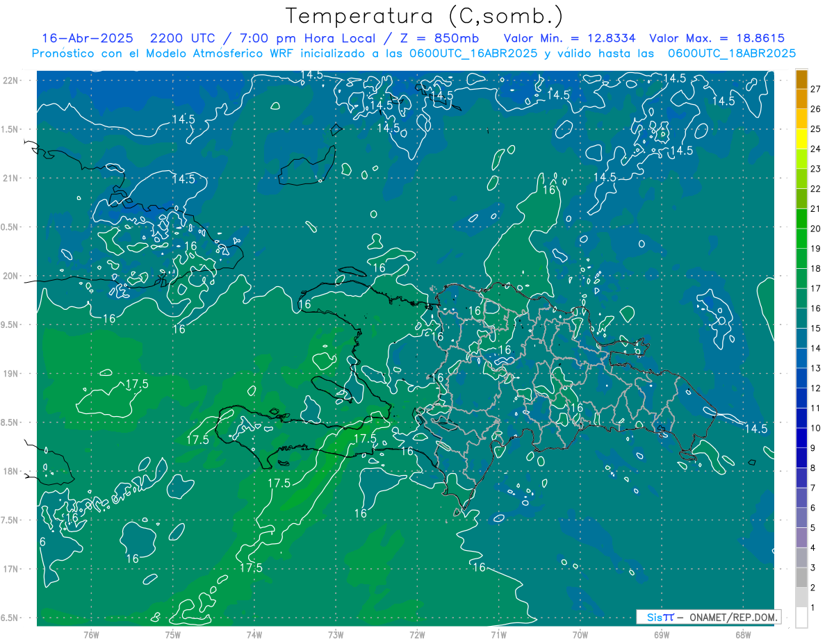Click the '14.5' contour label off Hispaniola's eastern tip
This screenshot has height=644, width=834.
coord(756,429)
